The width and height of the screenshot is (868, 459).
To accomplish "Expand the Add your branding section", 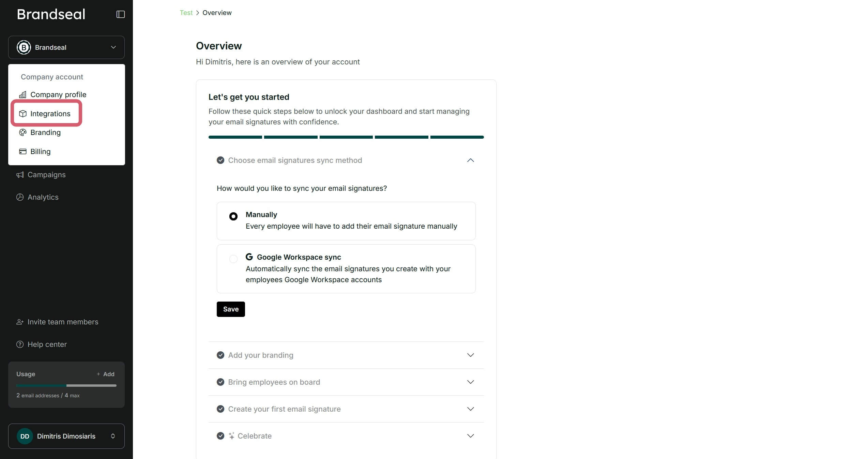I will click(471, 355).
